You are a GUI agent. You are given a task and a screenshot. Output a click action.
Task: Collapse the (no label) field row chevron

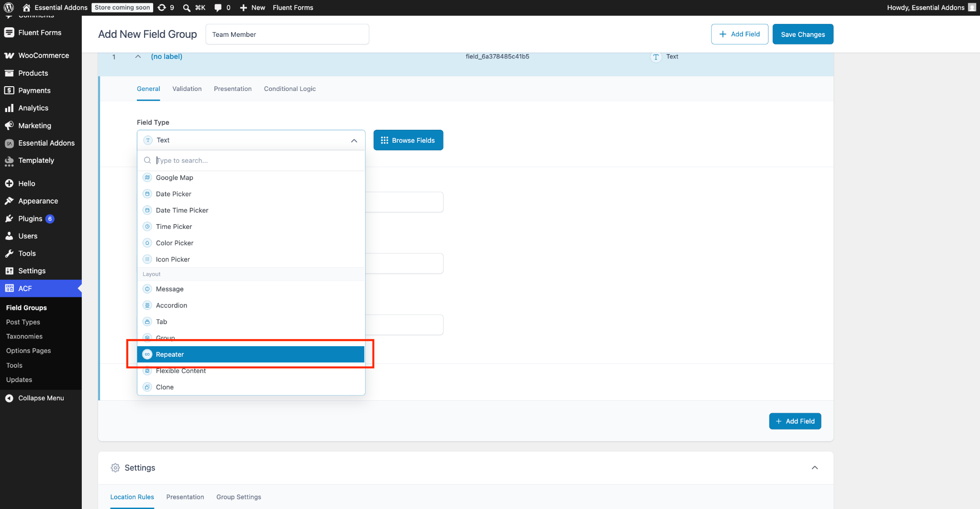(138, 57)
